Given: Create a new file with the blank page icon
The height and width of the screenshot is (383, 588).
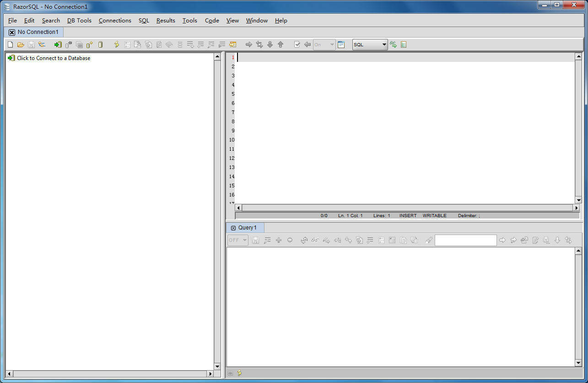Looking at the screenshot, I should coord(10,44).
